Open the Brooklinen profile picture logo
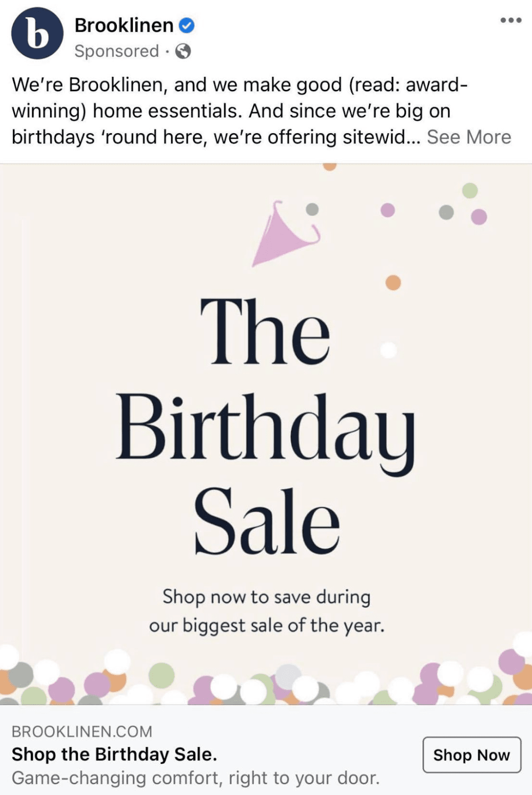 [x=37, y=34]
